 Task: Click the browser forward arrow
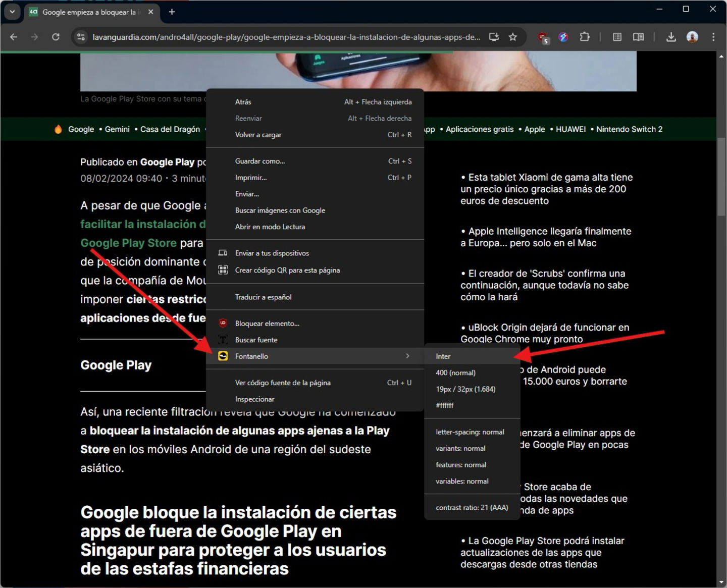click(x=34, y=37)
